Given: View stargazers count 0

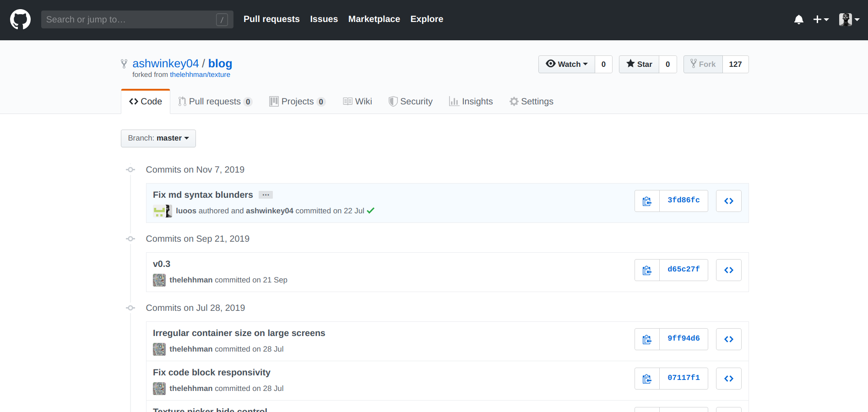Looking at the screenshot, I should (668, 64).
